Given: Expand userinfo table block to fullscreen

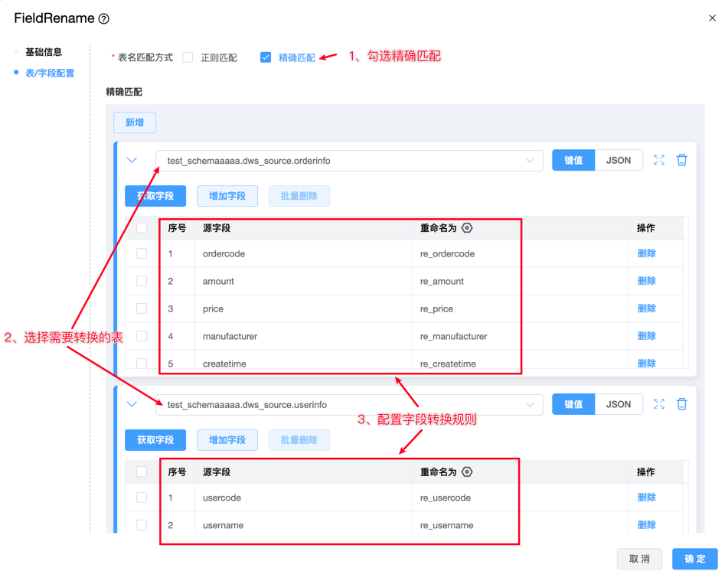Looking at the screenshot, I should (x=658, y=404).
